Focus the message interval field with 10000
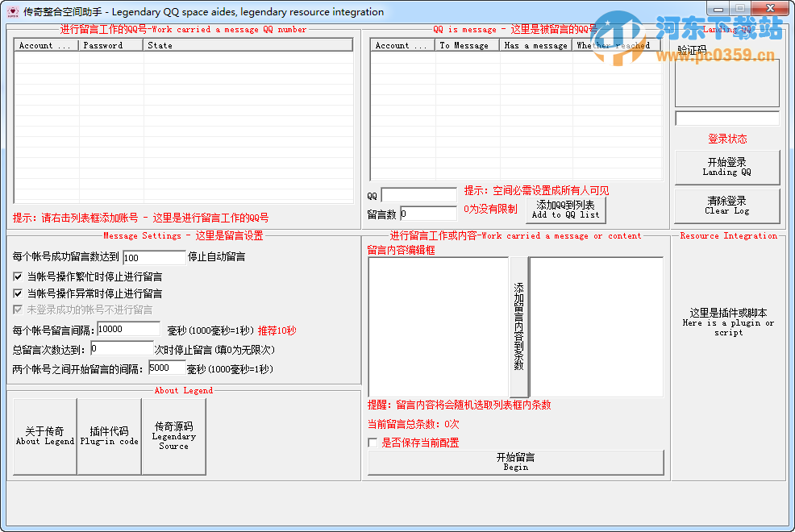Screen dimensions: 795x532 (x=129, y=329)
